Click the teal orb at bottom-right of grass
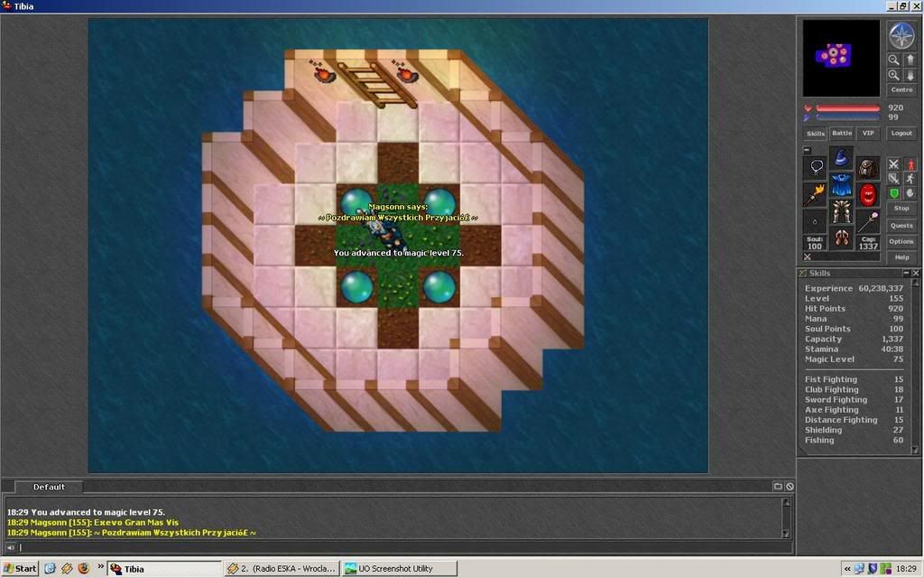924x578 pixels. click(439, 286)
